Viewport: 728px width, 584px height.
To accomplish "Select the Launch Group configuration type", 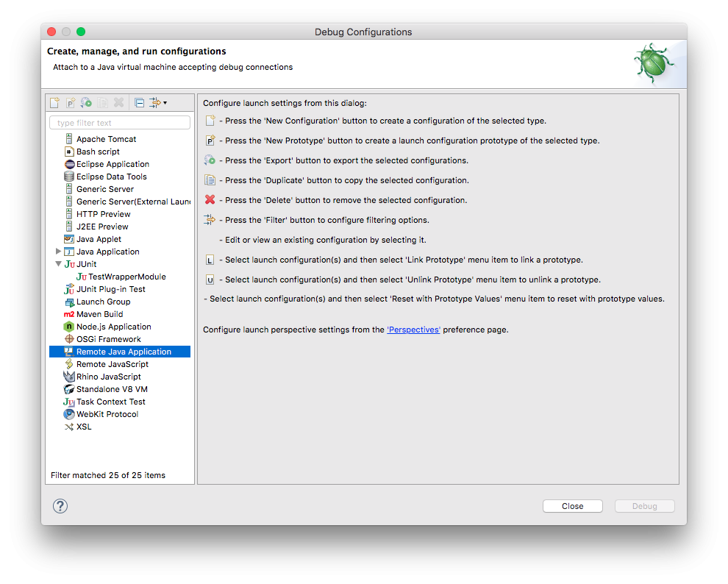I will pos(103,302).
